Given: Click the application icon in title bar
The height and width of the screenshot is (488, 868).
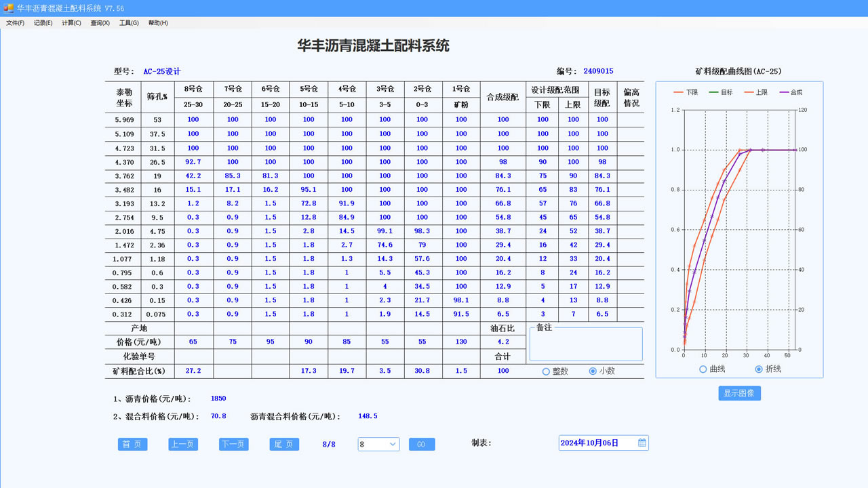Looking at the screenshot, I should [7, 8].
